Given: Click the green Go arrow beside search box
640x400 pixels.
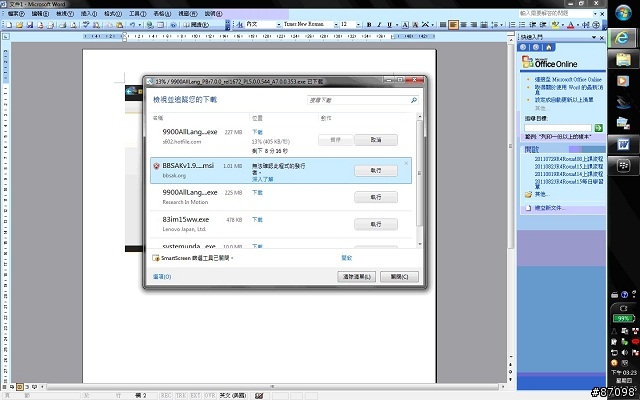Looking at the screenshot, I should click(598, 128).
